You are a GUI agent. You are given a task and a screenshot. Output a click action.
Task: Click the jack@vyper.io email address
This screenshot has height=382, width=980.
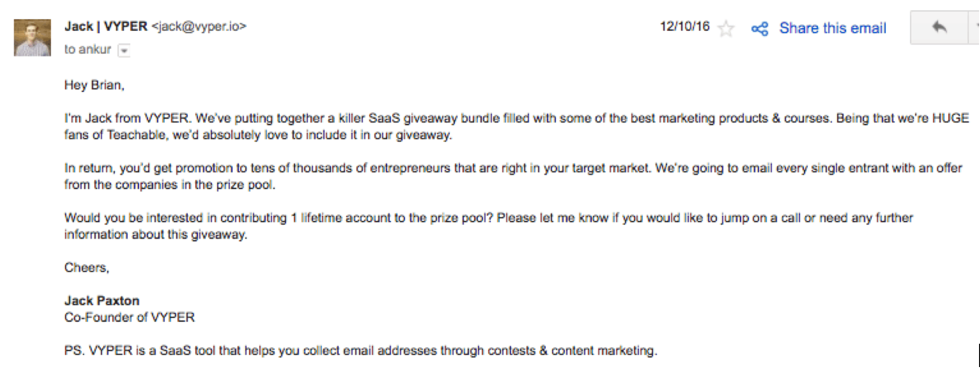coord(199,27)
